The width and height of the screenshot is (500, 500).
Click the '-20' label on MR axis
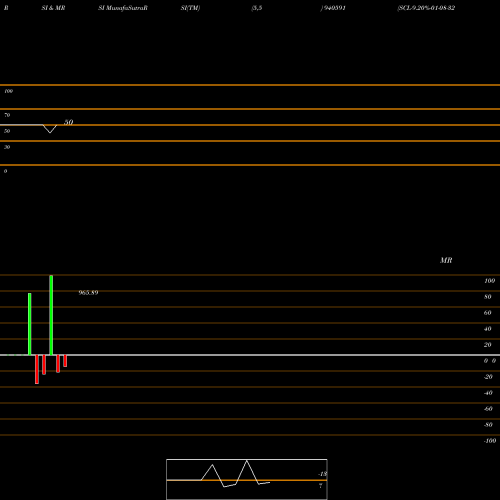(488, 377)
